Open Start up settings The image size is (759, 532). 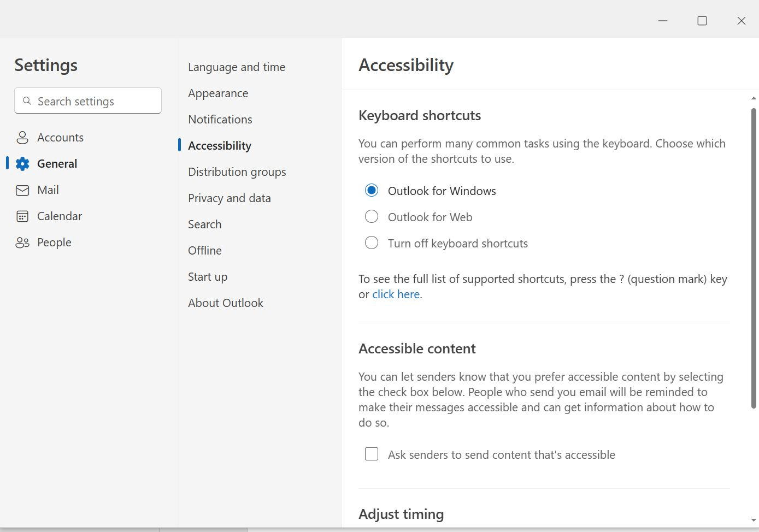click(207, 276)
